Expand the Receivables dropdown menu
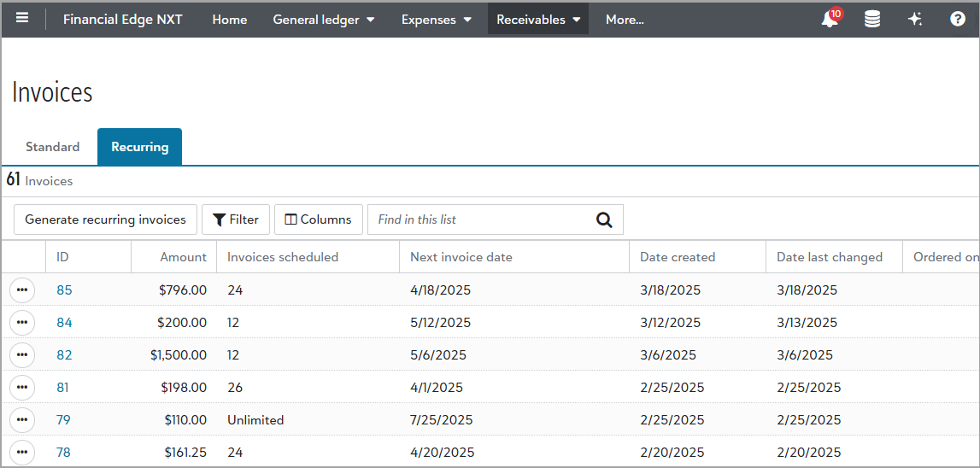 538,20
